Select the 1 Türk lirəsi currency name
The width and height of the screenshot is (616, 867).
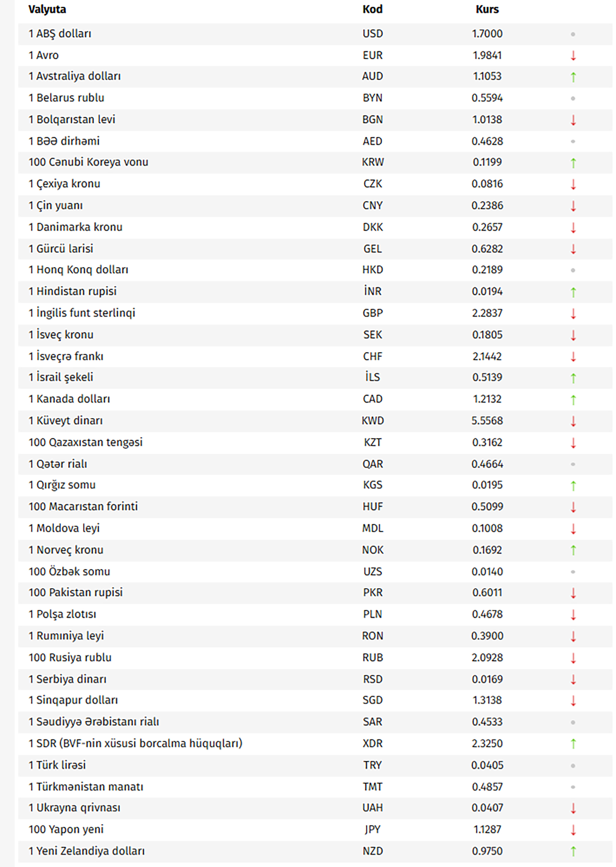[57, 765]
